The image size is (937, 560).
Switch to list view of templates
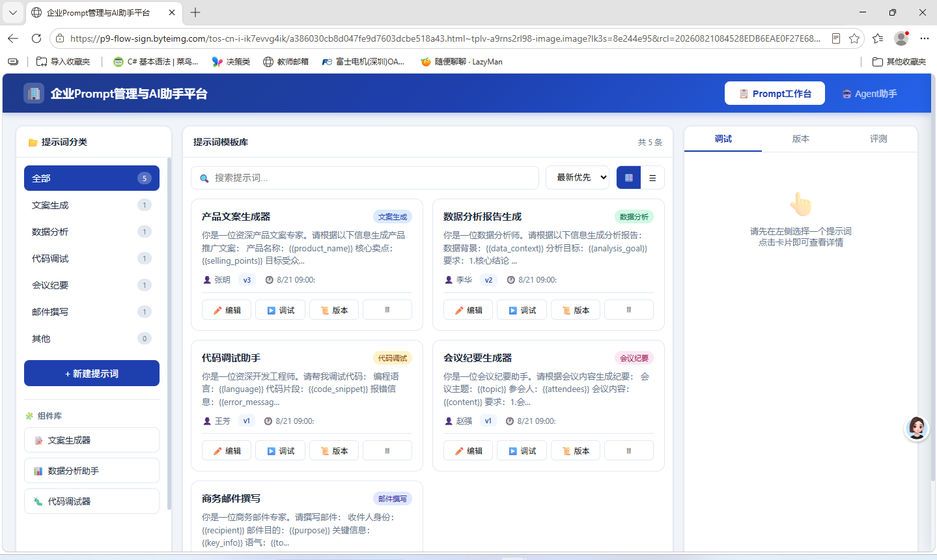pyautogui.click(x=652, y=178)
